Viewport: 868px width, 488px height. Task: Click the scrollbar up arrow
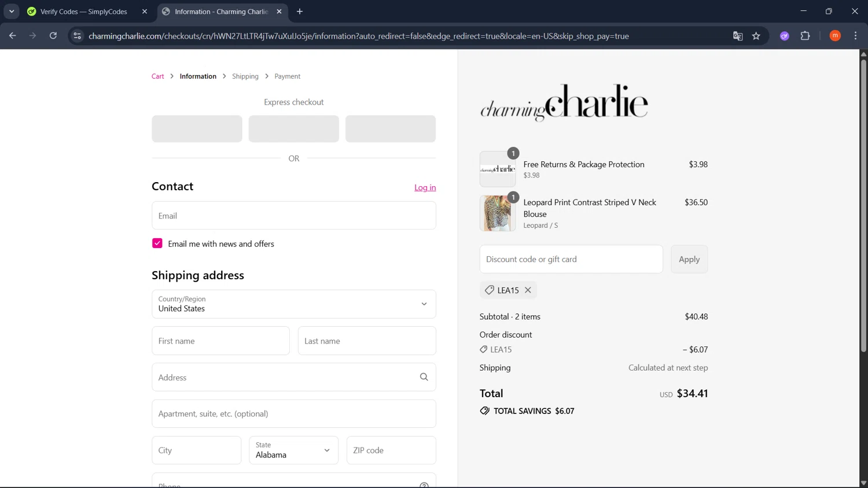(x=863, y=54)
